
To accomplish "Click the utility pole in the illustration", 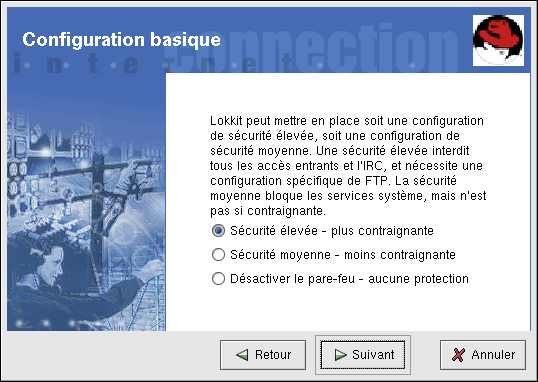I will 96,213.
